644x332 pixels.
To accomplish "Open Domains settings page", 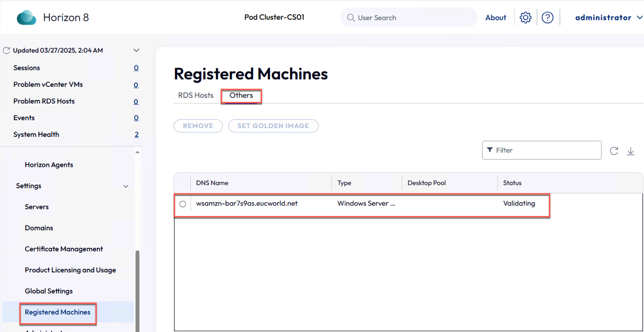I will (x=39, y=228).
